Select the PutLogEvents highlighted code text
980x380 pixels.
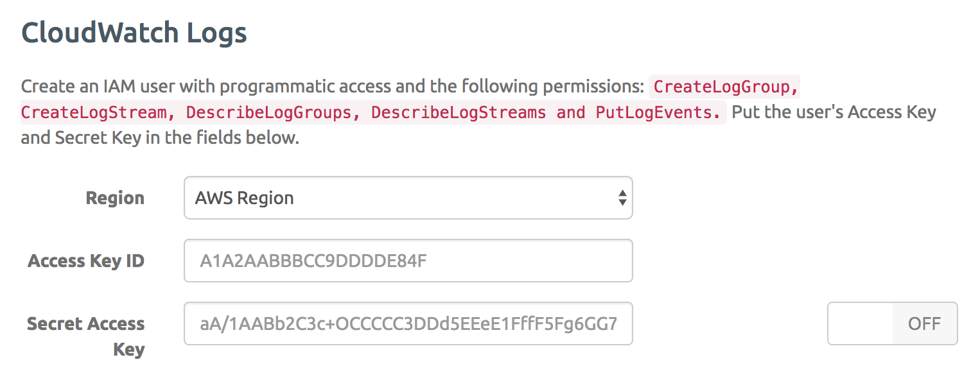pos(653,112)
